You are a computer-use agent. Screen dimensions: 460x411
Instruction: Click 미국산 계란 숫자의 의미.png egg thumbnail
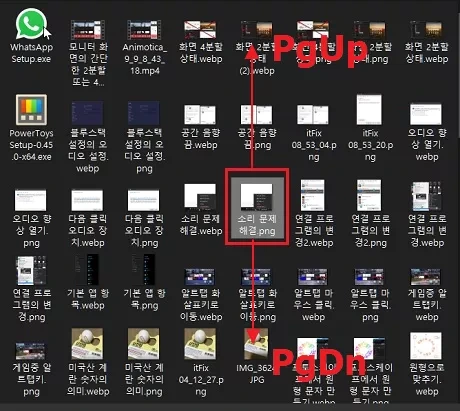coord(144,344)
